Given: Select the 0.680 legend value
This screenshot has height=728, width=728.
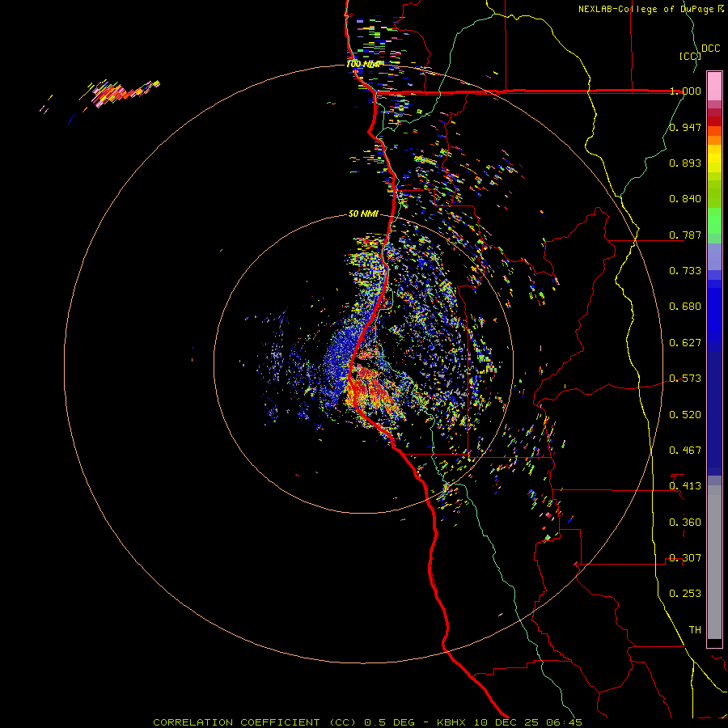Looking at the screenshot, I should pos(685,307).
